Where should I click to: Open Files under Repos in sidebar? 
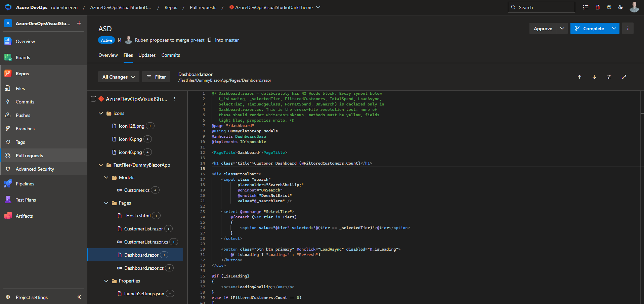tap(44, 88)
